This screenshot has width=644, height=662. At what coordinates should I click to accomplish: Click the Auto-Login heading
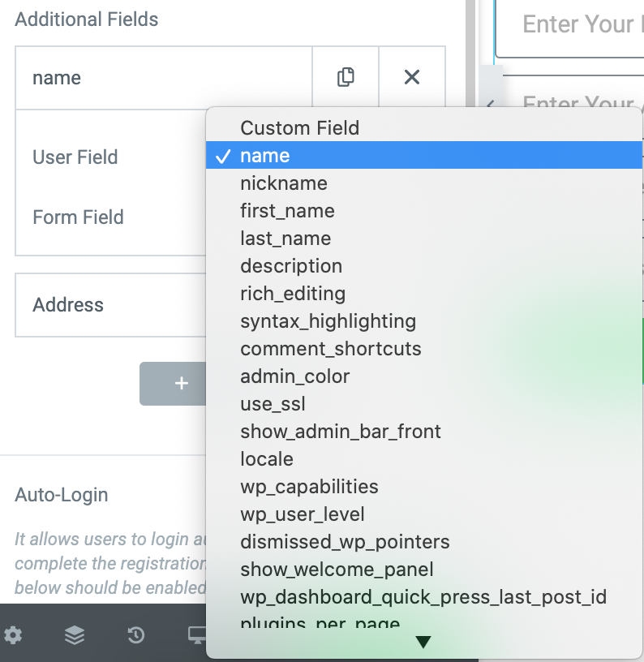tap(62, 495)
